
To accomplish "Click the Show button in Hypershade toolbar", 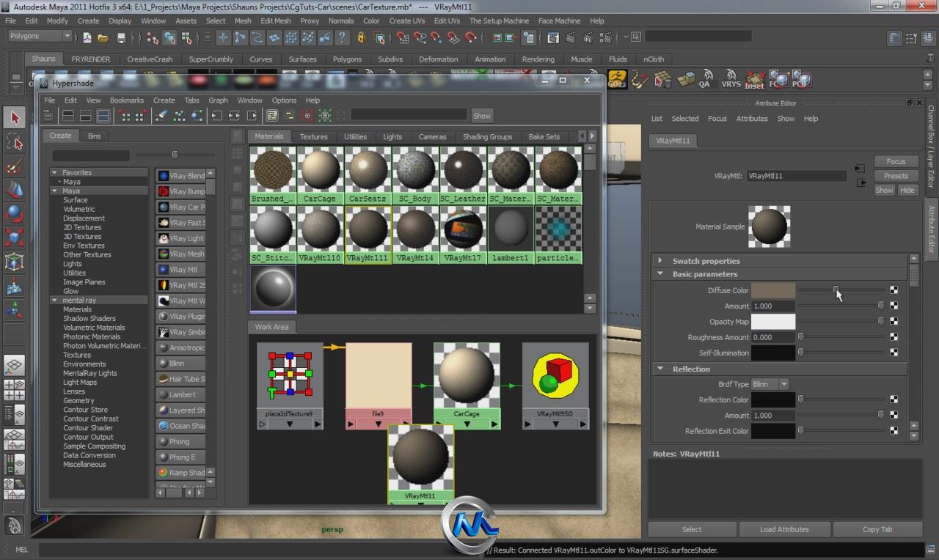I will pos(482,116).
